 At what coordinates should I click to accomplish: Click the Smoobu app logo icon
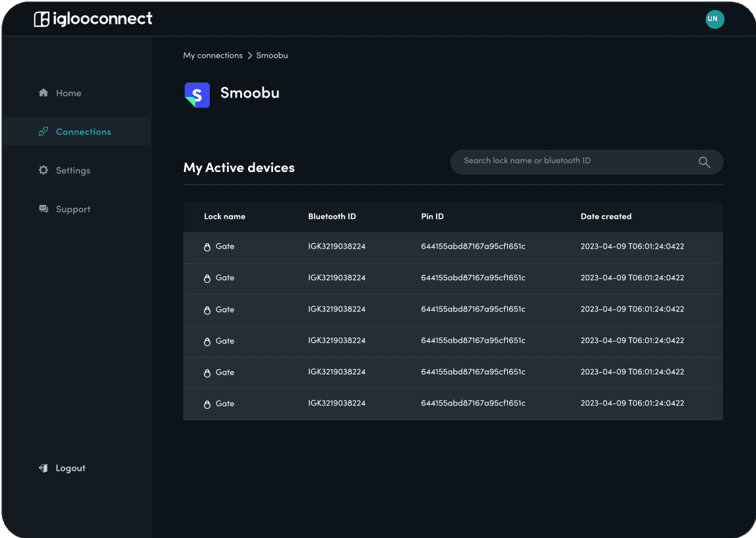[197, 94]
